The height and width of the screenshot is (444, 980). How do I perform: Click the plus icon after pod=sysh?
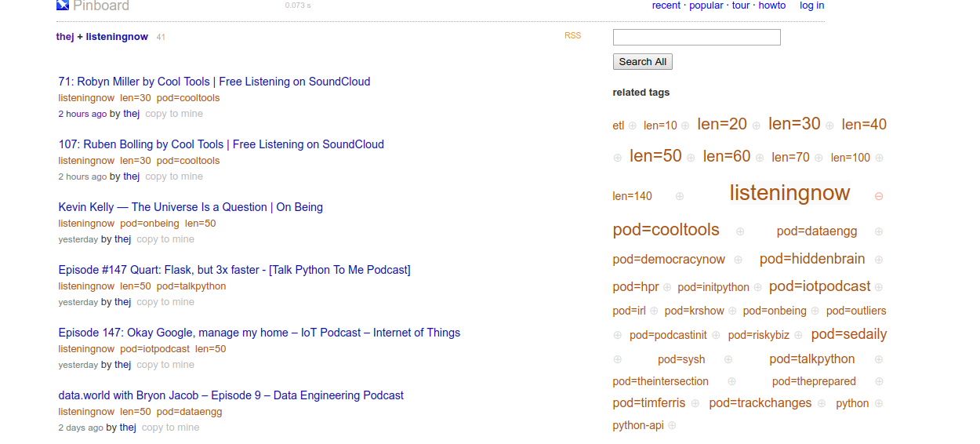click(x=728, y=359)
